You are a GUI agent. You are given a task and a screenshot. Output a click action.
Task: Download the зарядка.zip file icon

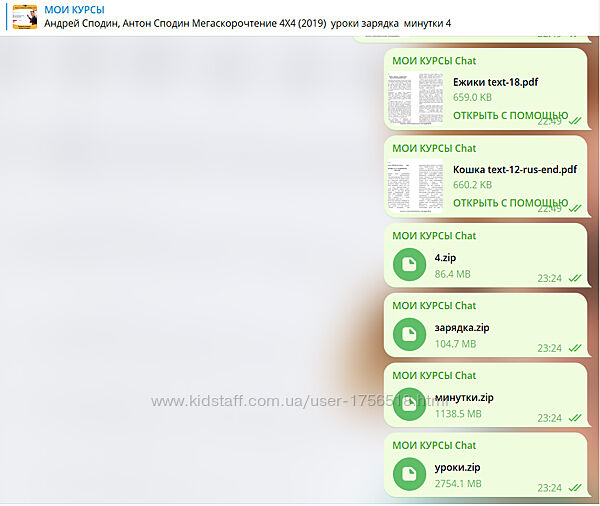(x=410, y=334)
